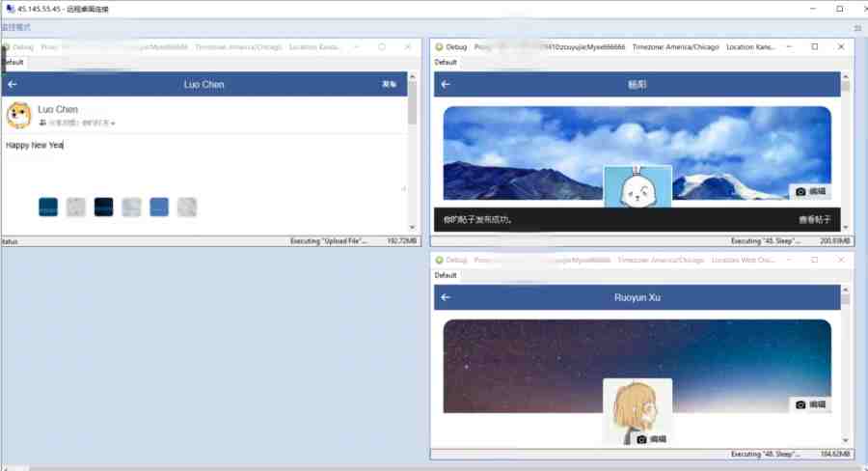Screen dimensions: 868x471
Task: Click the publish button in Luo Chen header
Action: [389, 84]
